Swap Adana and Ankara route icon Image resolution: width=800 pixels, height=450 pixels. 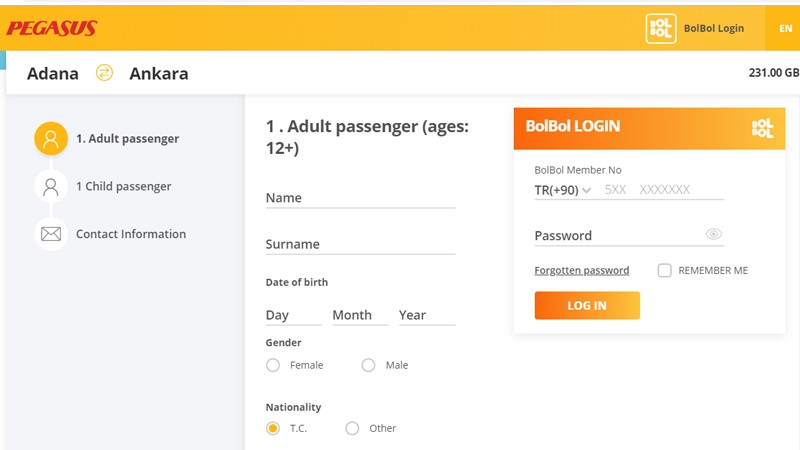coord(104,73)
